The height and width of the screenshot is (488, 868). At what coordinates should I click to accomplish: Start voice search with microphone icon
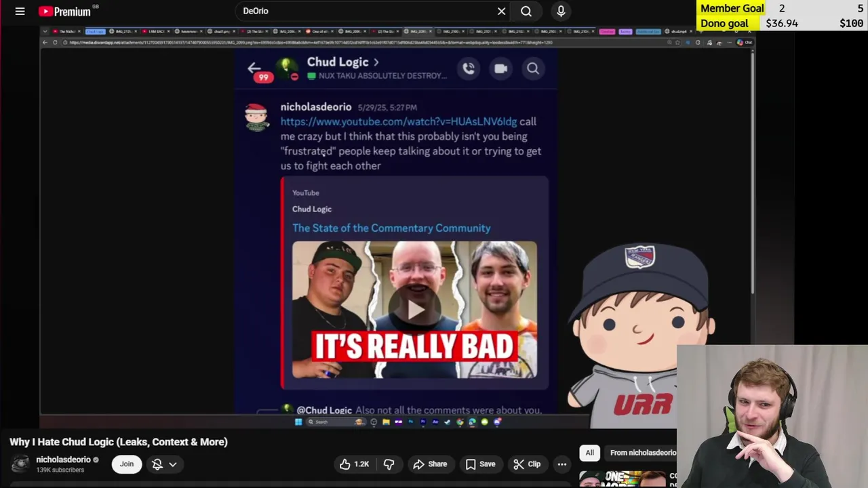[x=561, y=11]
